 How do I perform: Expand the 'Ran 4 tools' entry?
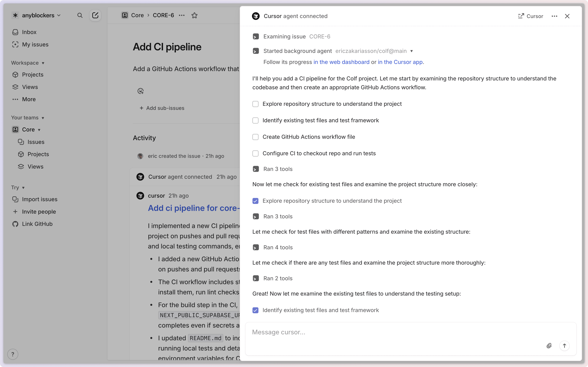pyautogui.click(x=278, y=247)
